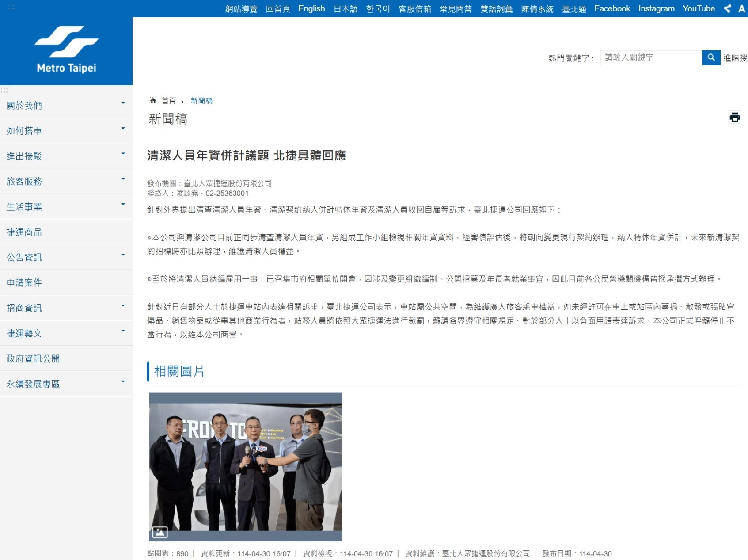Open the Instagram link

(x=656, y=9)
